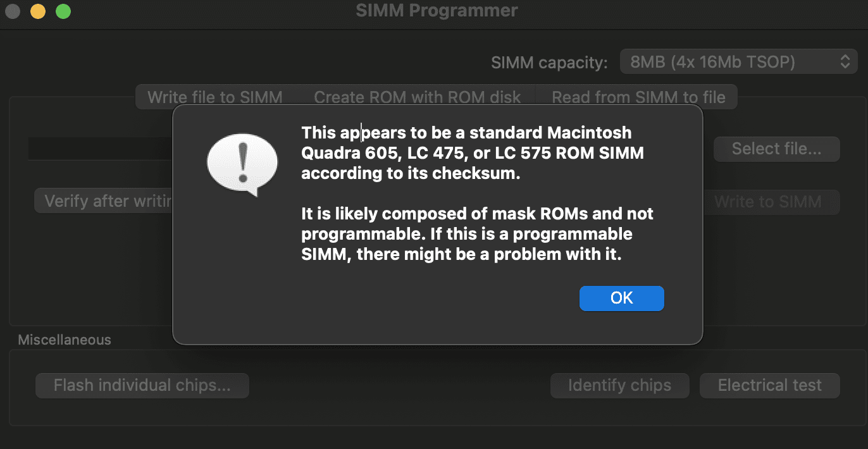Click OK to dismiss the alert
868x449 pixels.
[x=621, y=298]
